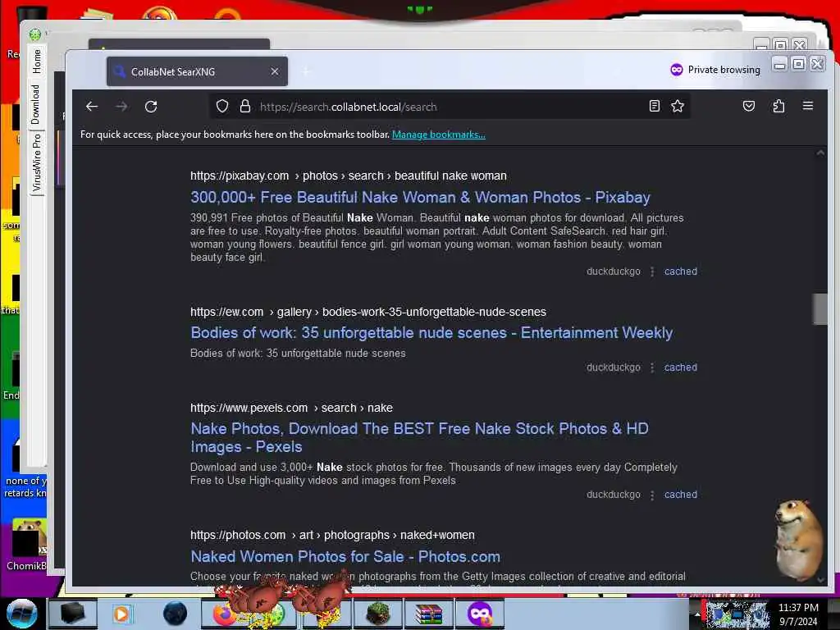Image resolution: width=840 pixels, height=630 pixels.
Task: Open the Minecraft grass block taskbar icon
Action: click(377, 614)
